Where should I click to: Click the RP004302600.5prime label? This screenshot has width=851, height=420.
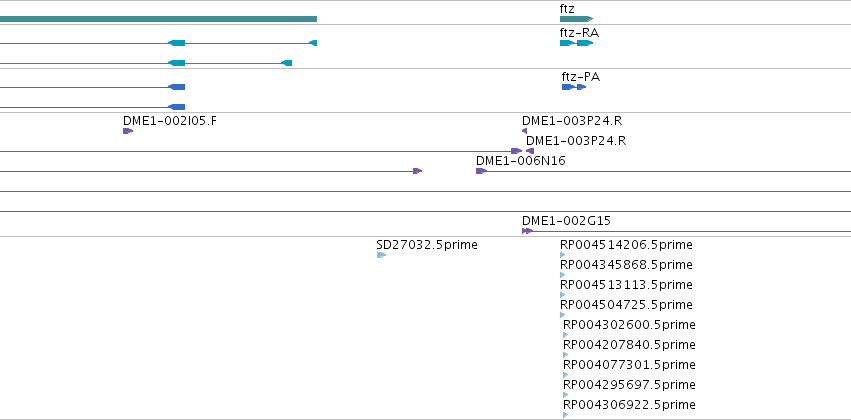[629, 324]
